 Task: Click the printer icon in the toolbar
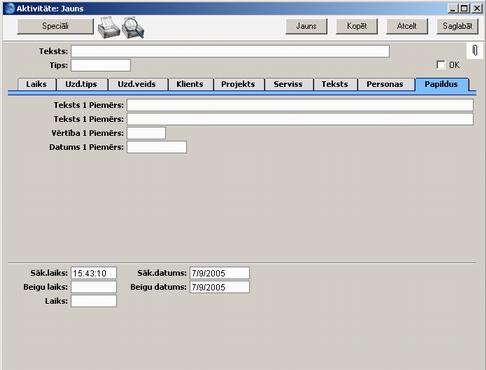pyautogui.click(x=109, y=27)
